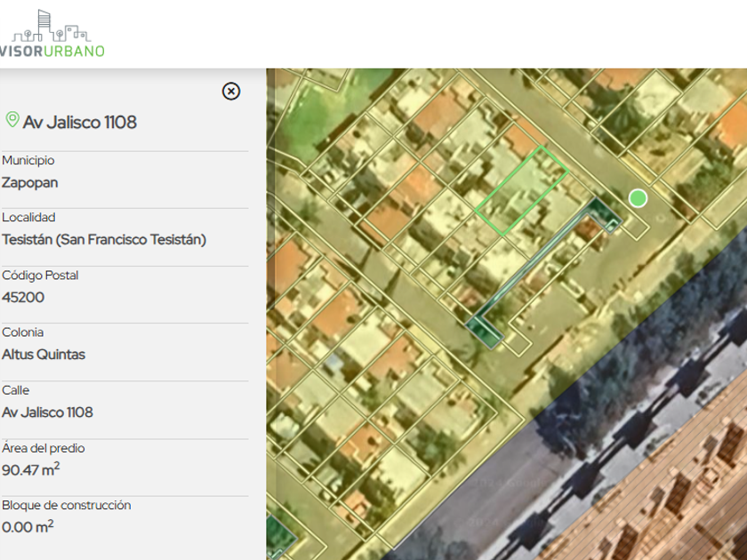The width and height of the screenshot is (747, 560).
Task: Click the 'Zapopan' municipio value
Action: click(x=29, y=183)
